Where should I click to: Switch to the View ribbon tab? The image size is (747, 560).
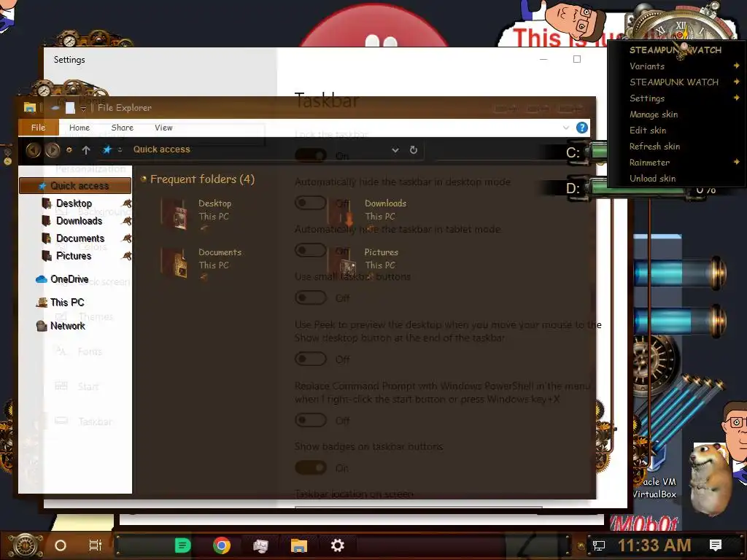(x=163, y=128)
